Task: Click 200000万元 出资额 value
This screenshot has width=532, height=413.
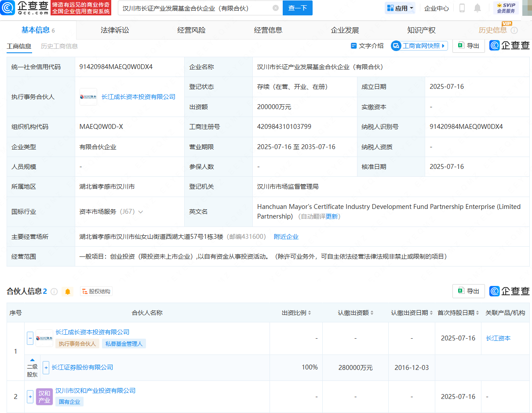Action: 274,107
